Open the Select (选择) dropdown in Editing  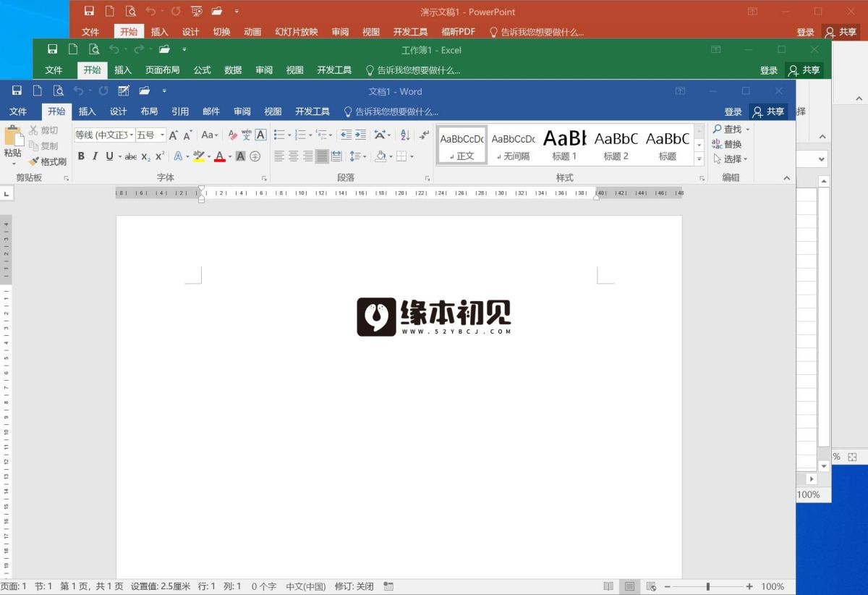pos(731,159)
